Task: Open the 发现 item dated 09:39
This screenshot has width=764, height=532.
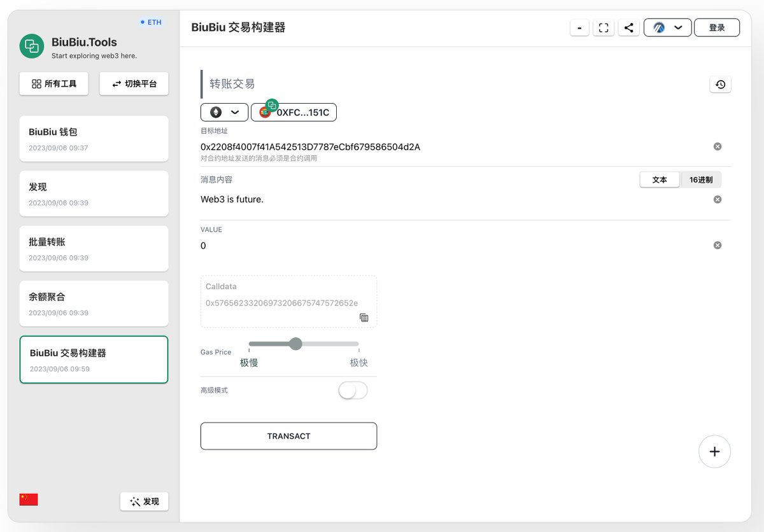Action: point(94,193)
